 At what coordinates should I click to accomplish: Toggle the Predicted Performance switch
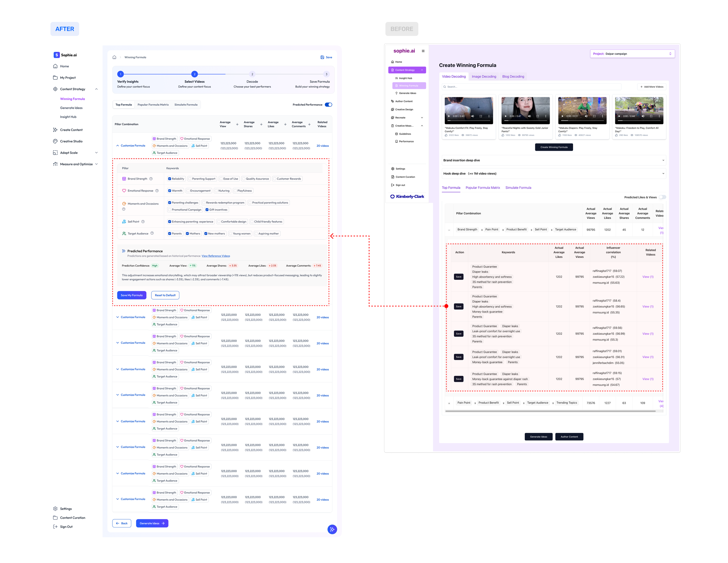328,105
